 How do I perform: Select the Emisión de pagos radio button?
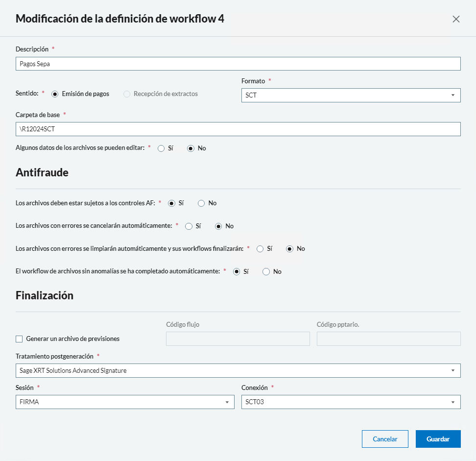(x=55, y=94)
